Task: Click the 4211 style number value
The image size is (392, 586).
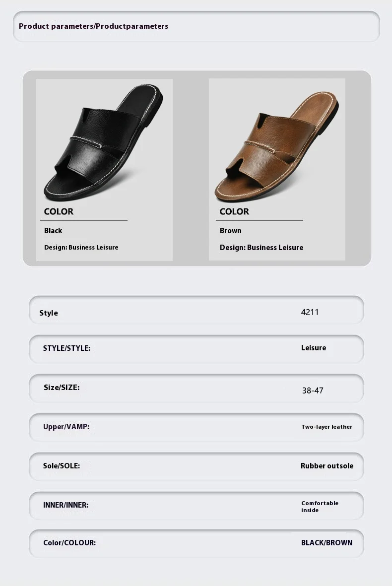Action: click(x=310, y=312)
